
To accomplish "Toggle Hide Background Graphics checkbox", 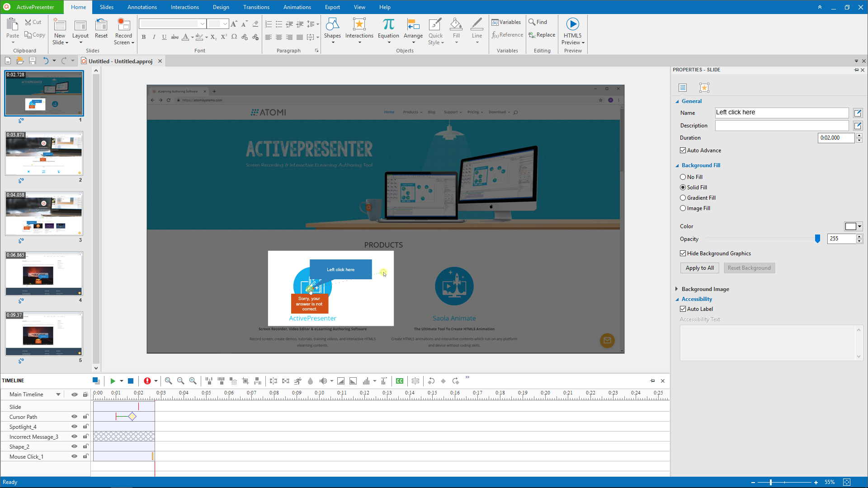I will coord(683,253).
